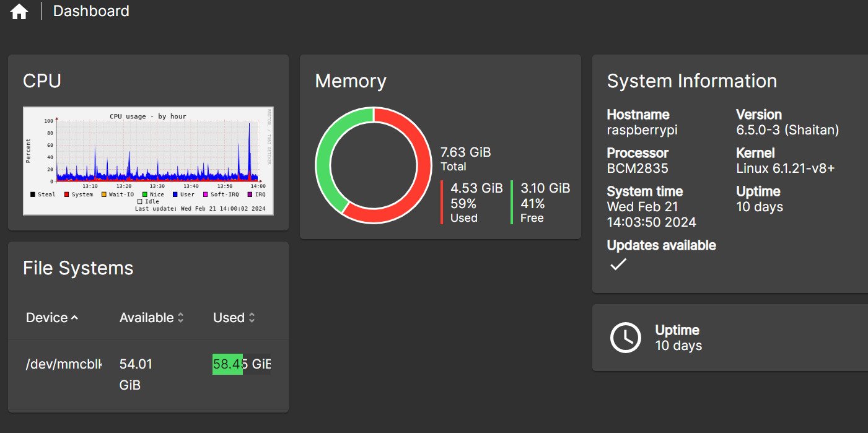
Task: Open the Dashboard breadcrumb link
Action: 91,11
